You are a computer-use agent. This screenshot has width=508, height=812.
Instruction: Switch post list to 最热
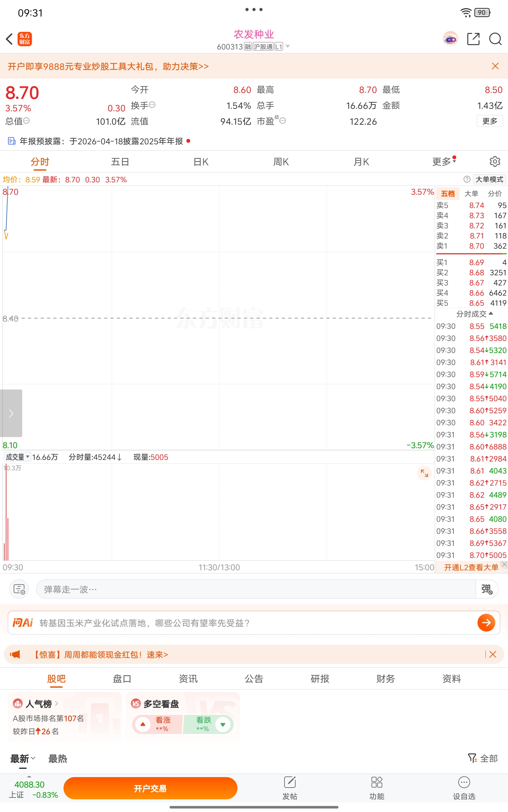point(58,758)
